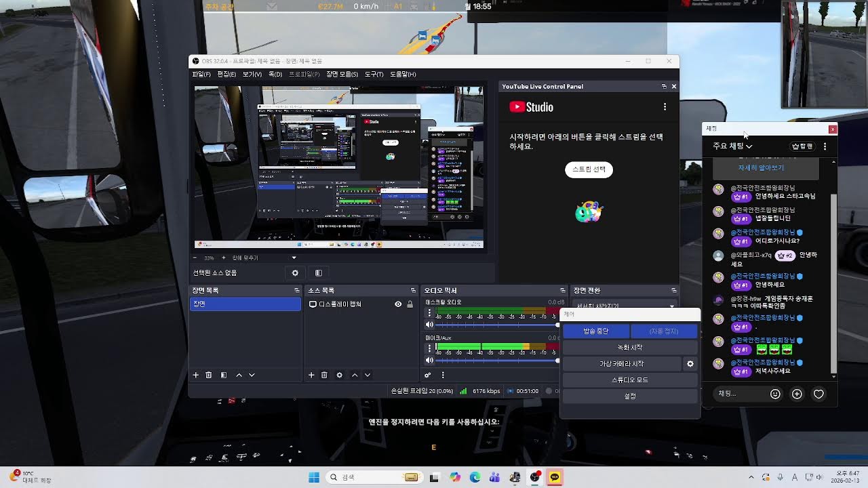Open source properties gear in the sources toolbar
The height and width of the screenshot is (488, 868).
click(x=339, y=375)
